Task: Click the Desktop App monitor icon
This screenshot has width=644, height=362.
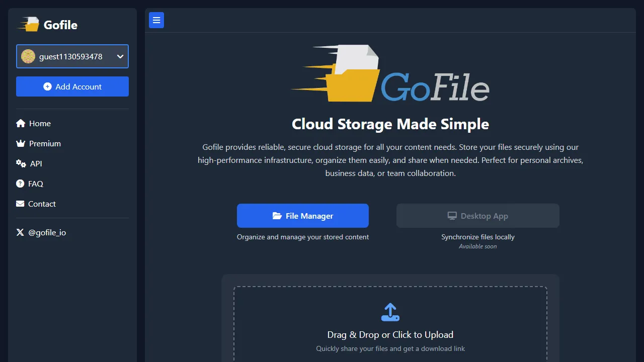Action: click(452, 215)
